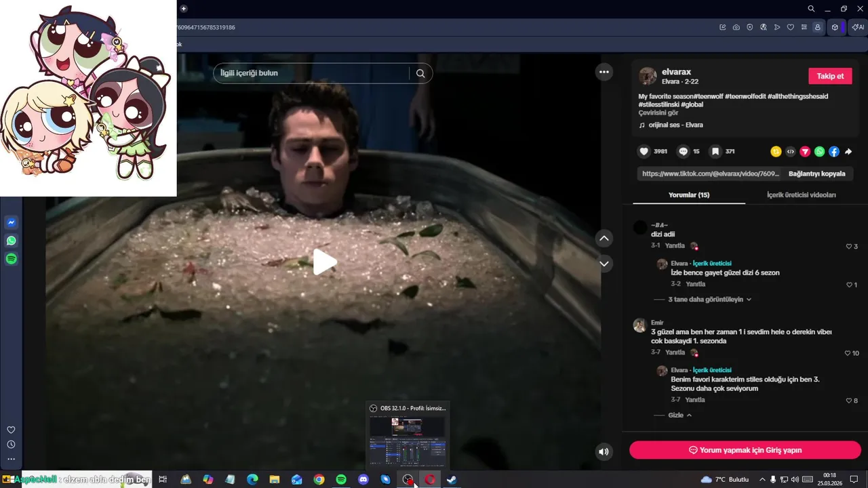Open the sidebar heart bookmarks icon
The width and height of the screenshot is (868, 488).
point(11,430)
